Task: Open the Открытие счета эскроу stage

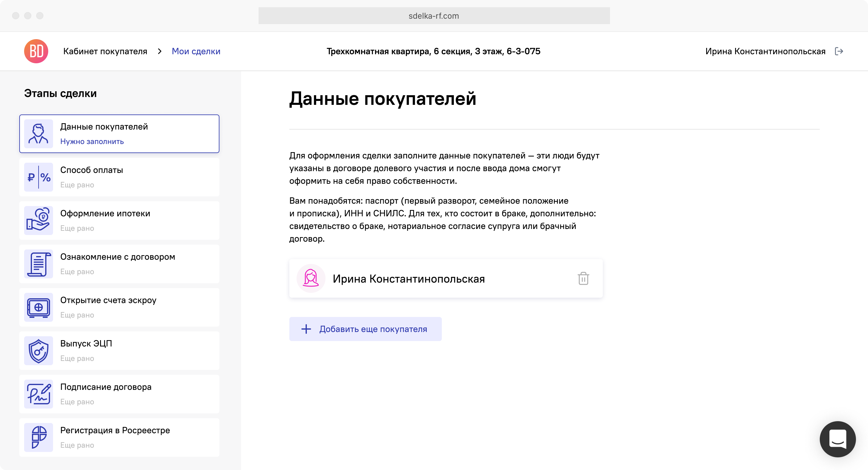Action: (x=119, y=308)
